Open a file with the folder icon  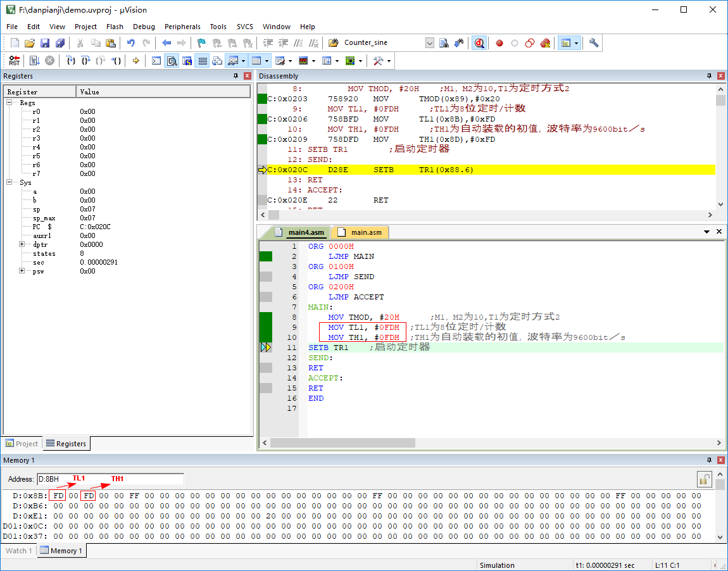30,43
